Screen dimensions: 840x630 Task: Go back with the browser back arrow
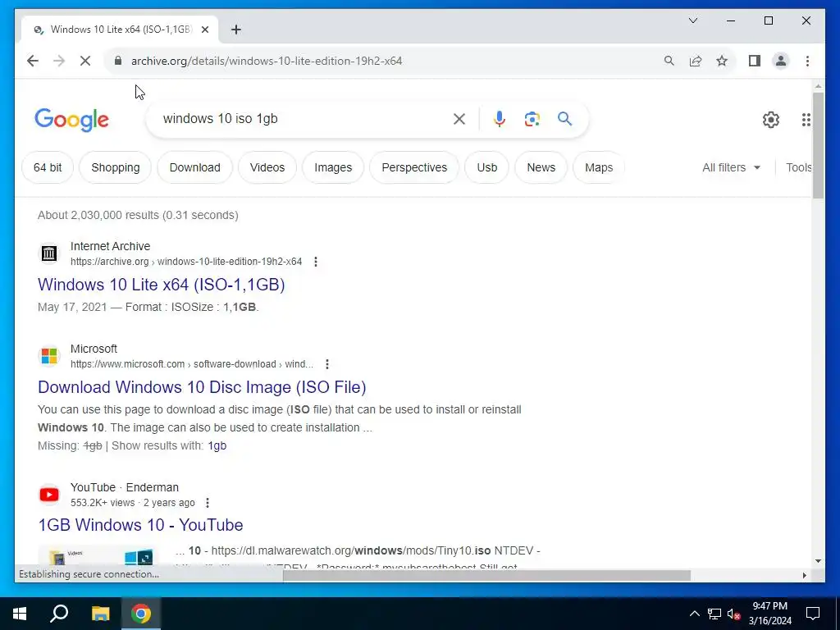[33, 61]
